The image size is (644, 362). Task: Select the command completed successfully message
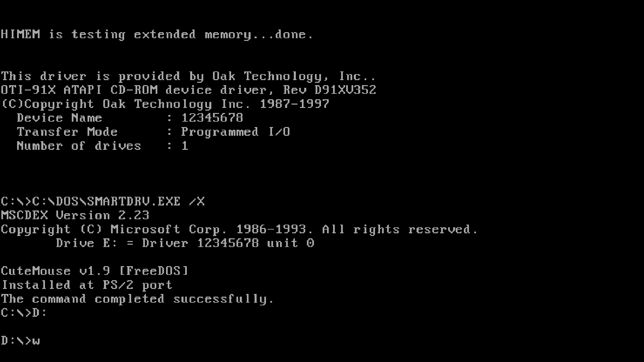138,299
